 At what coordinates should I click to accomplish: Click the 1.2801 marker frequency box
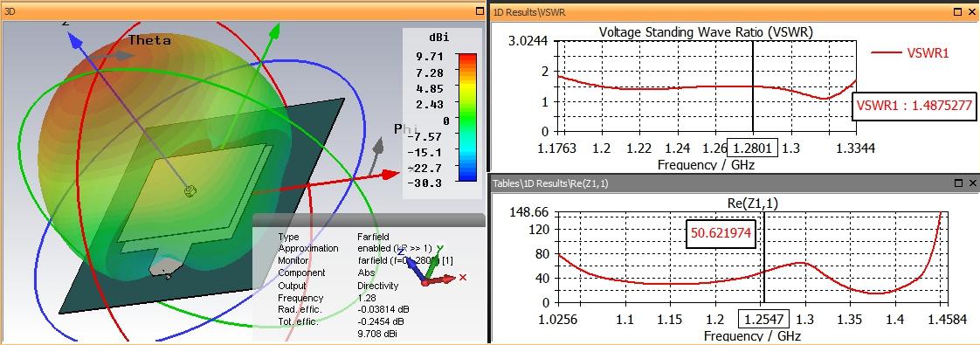click(x=756, y=148)
